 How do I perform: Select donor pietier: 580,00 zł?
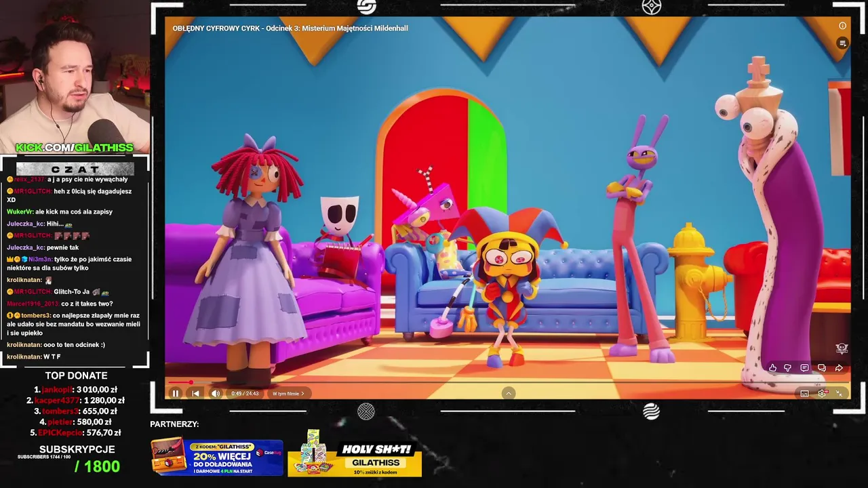pyautogui.click(x=76, y=422)
